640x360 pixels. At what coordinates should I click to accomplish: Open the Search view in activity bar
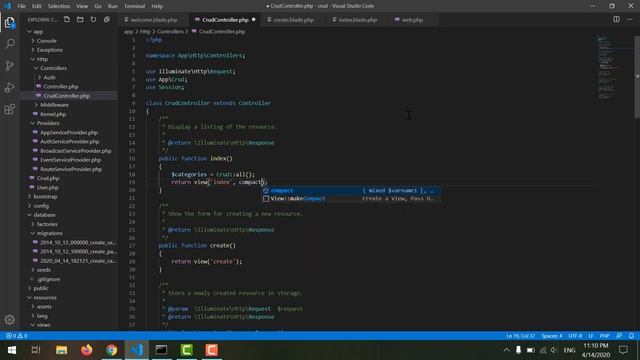click(x=10, y=44)
